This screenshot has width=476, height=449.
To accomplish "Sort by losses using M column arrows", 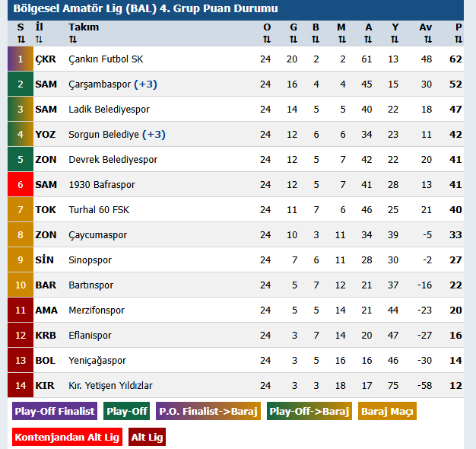I will click(341, 40).
